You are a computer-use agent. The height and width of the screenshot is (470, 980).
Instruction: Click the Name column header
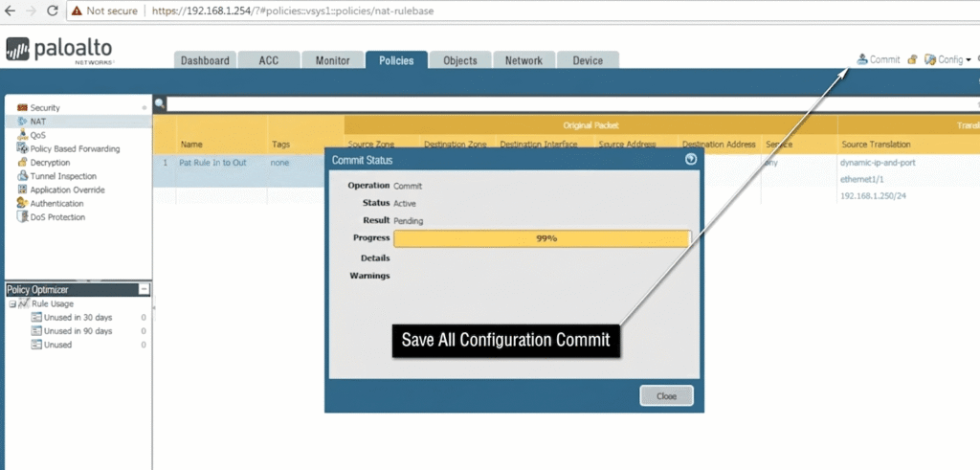(x=191, y=145)
